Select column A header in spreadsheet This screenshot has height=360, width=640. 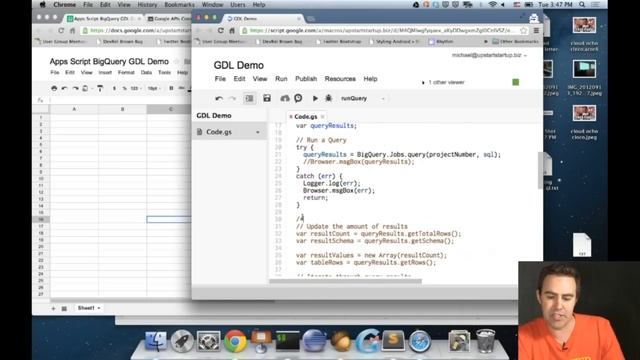74,109
